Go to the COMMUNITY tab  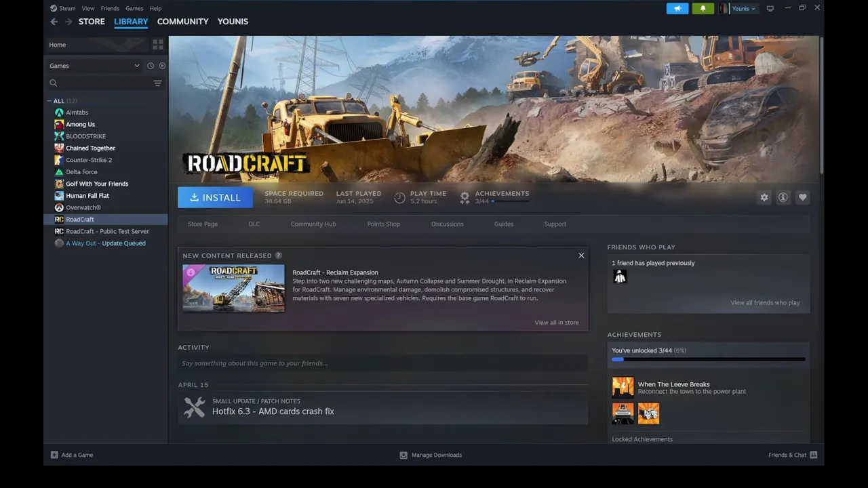[x=183, y=22]
